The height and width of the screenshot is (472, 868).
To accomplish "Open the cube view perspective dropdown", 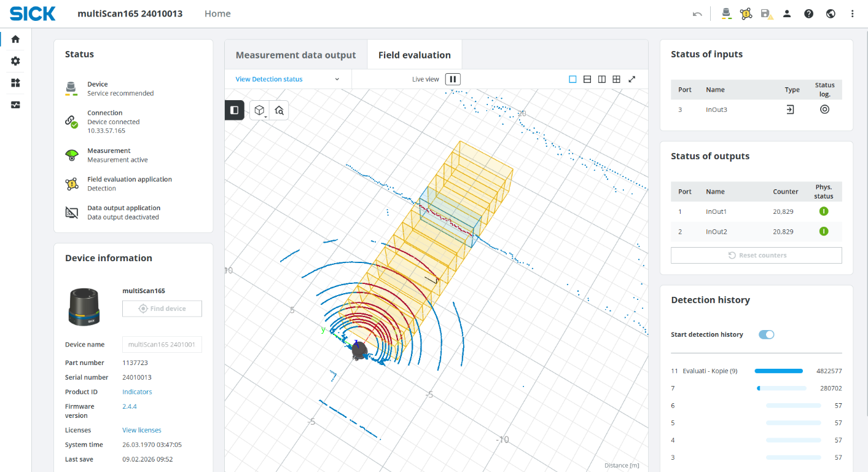I will (x=260, y=111).
